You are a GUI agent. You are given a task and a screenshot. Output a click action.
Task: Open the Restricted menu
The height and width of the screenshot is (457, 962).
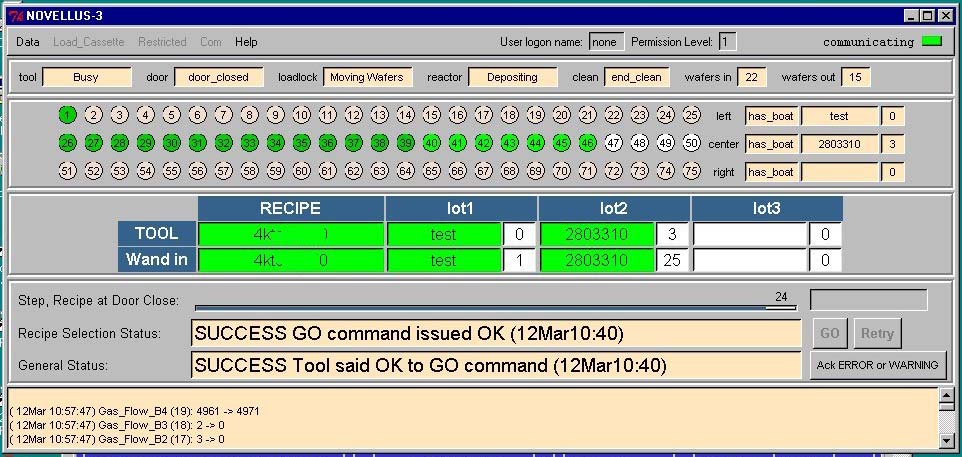pos(162,42)
